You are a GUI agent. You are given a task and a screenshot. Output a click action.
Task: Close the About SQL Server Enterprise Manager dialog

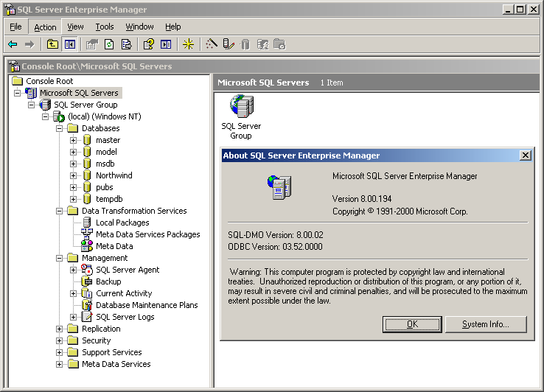[x=526, y=155]
